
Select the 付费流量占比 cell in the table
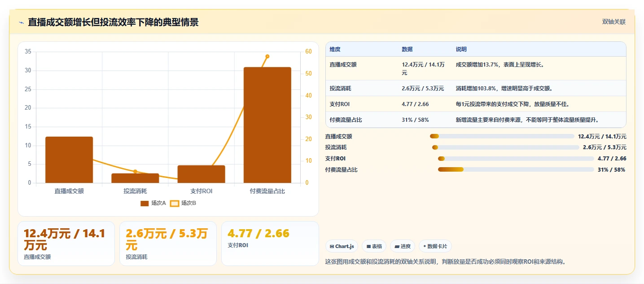coord(362,120)
